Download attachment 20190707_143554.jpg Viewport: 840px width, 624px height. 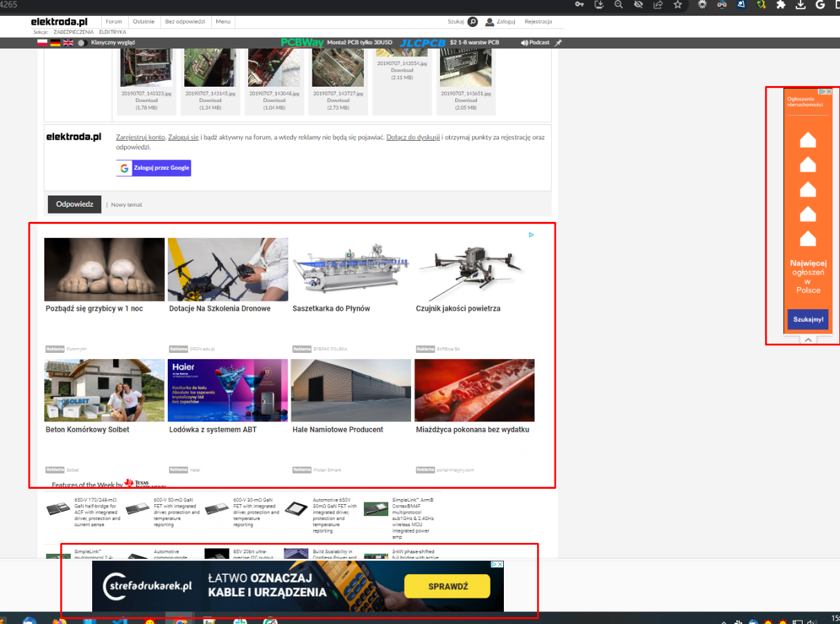click(x=402, y=71)
